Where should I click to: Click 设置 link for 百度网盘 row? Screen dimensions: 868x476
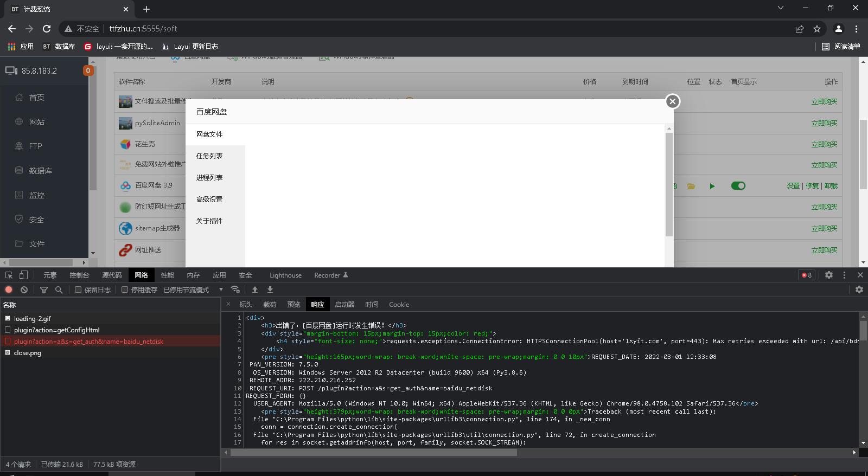click(x=793, y=186)
